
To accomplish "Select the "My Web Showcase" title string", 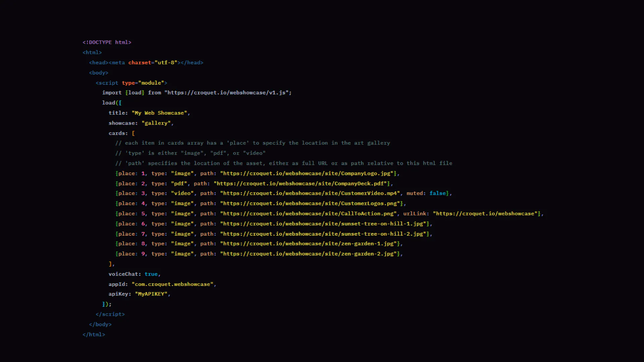I will (x=159, y=113).
